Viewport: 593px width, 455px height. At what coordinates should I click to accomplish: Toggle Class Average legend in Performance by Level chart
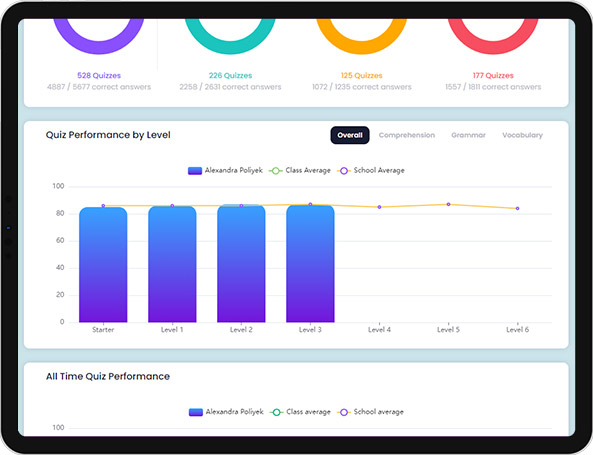pos(300,171)
